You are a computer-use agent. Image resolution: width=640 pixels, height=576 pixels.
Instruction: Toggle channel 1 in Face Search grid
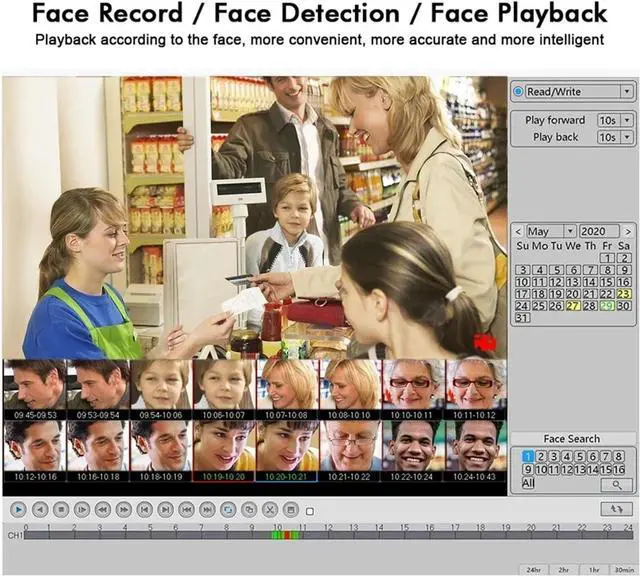pyautogui.click(x=527, y=457)
